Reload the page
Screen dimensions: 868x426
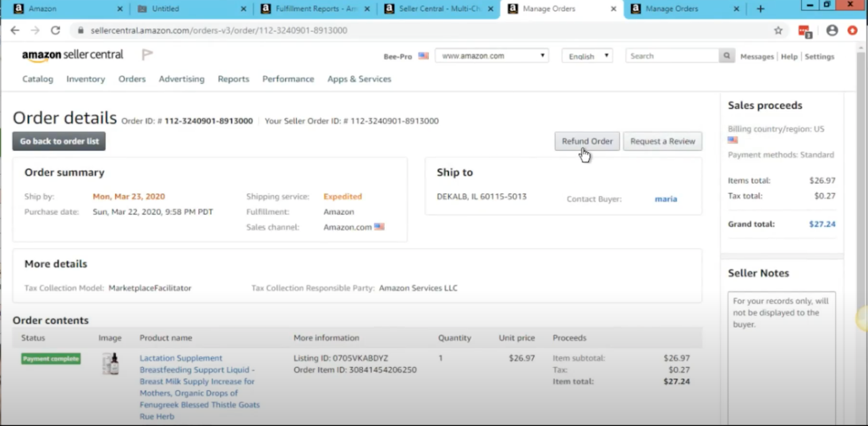click(55, 30)
